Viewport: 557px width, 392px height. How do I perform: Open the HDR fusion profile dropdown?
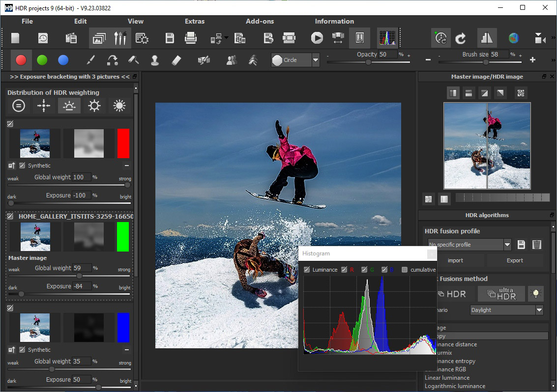[x=507, y=245]
